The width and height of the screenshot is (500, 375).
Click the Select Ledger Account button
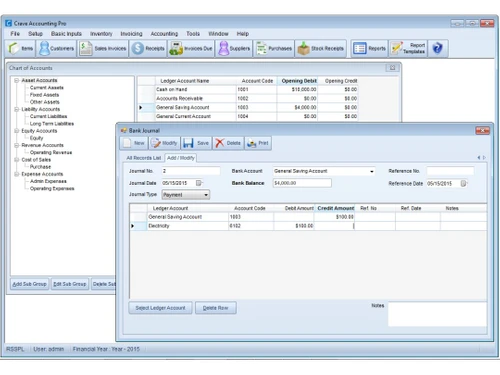160,308
